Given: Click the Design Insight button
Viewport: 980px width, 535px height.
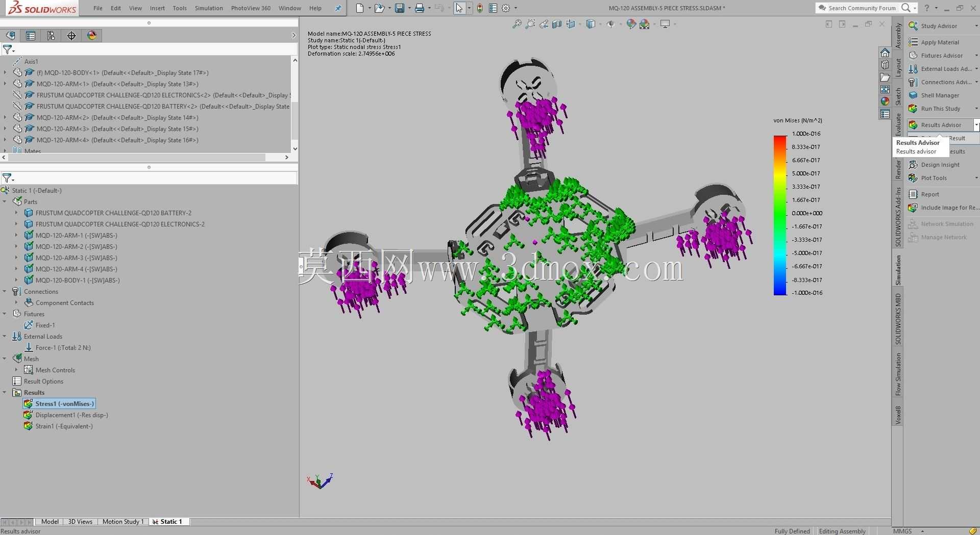Looking at the screenshot, I should (935, 165).
